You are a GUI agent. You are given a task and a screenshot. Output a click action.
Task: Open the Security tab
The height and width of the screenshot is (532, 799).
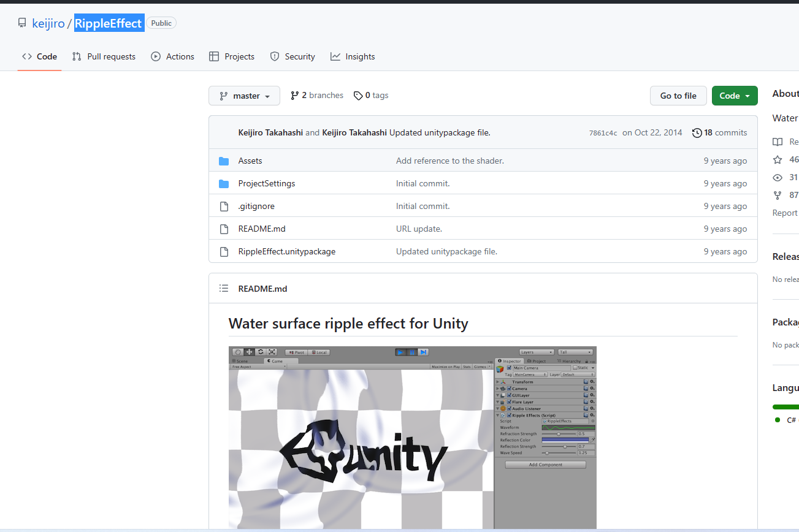pos(292,56)
